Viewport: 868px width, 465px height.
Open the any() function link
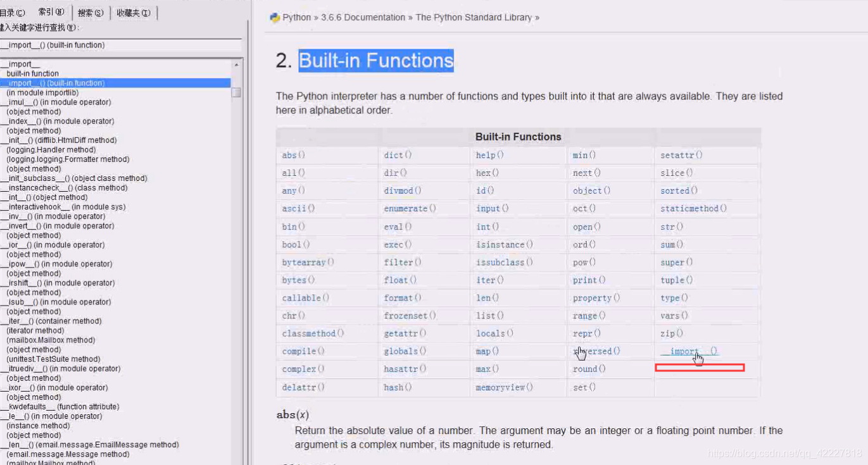[x=294, y=190]
